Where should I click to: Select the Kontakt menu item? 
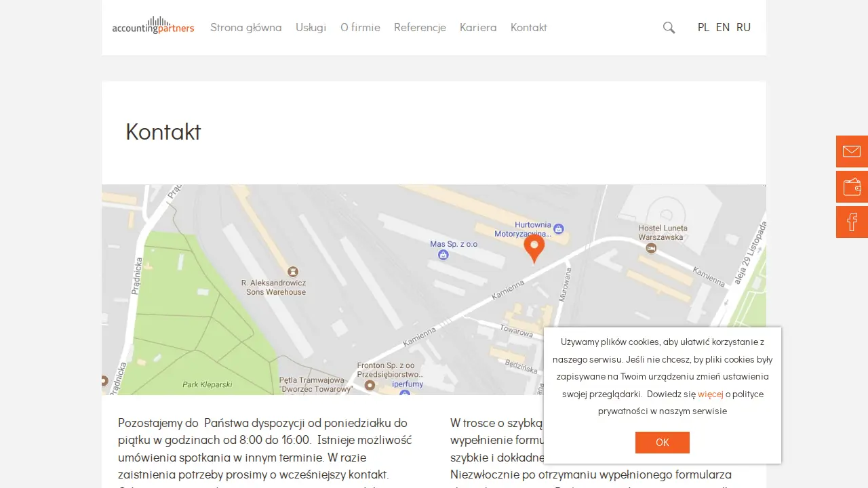tap(529, 27)
